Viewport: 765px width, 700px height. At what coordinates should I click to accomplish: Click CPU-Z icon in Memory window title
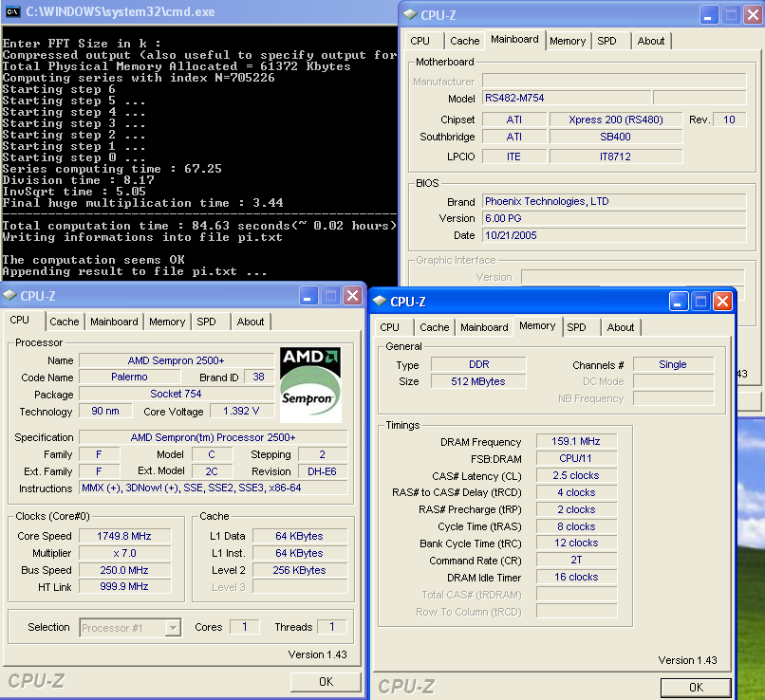coord(380,302)
